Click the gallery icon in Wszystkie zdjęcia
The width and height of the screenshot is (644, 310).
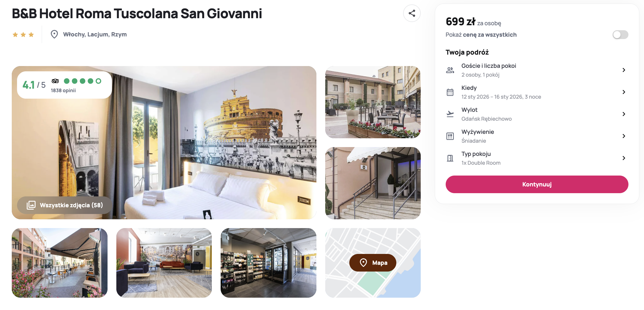point(31,205)
